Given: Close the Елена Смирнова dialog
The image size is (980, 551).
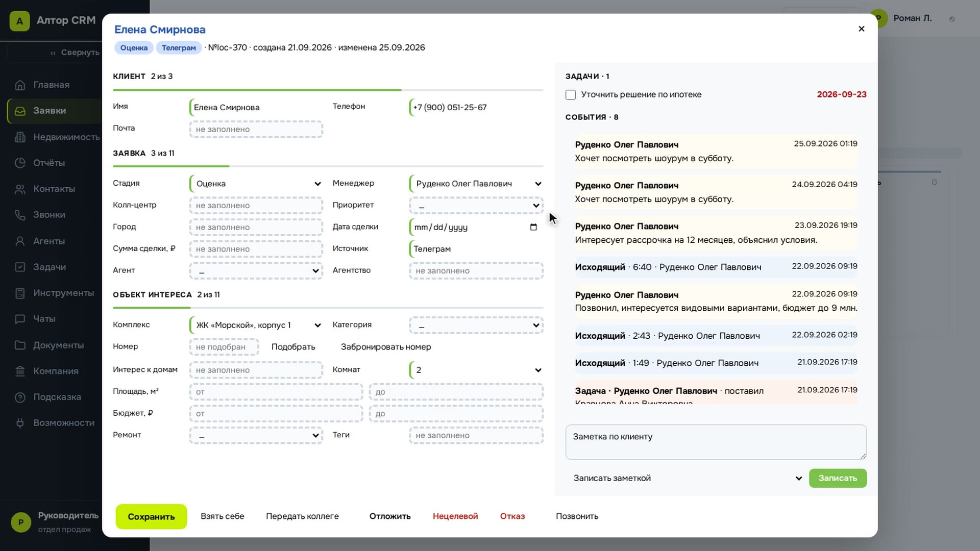Looking at the screenshot, I should coord(861,29).
